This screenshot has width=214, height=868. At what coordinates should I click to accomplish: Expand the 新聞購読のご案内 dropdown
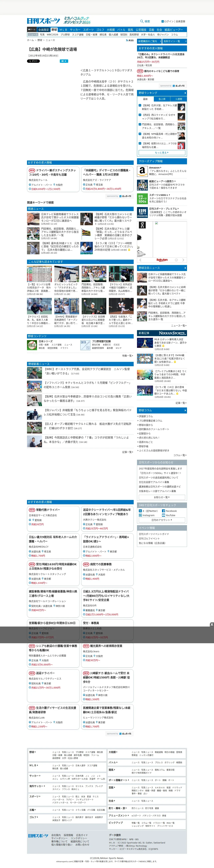[149, 41]
